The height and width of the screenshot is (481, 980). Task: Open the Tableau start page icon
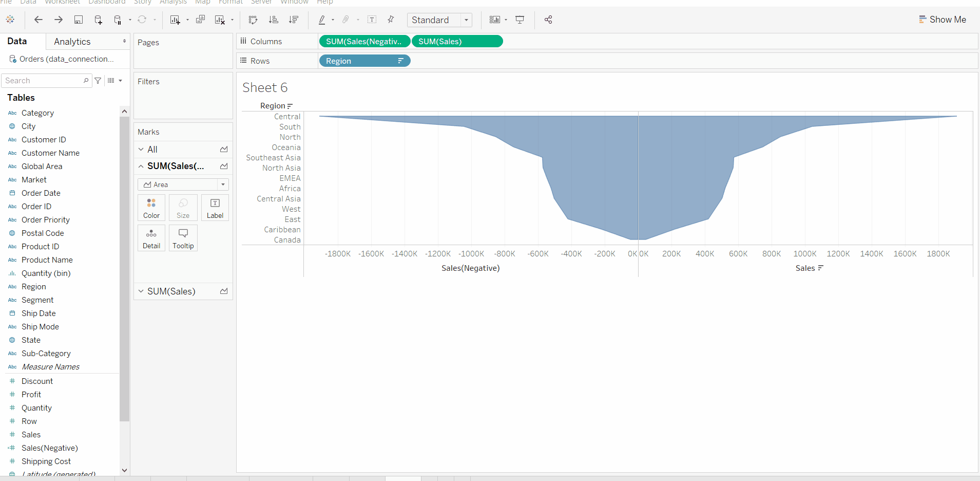click(10, 20)
